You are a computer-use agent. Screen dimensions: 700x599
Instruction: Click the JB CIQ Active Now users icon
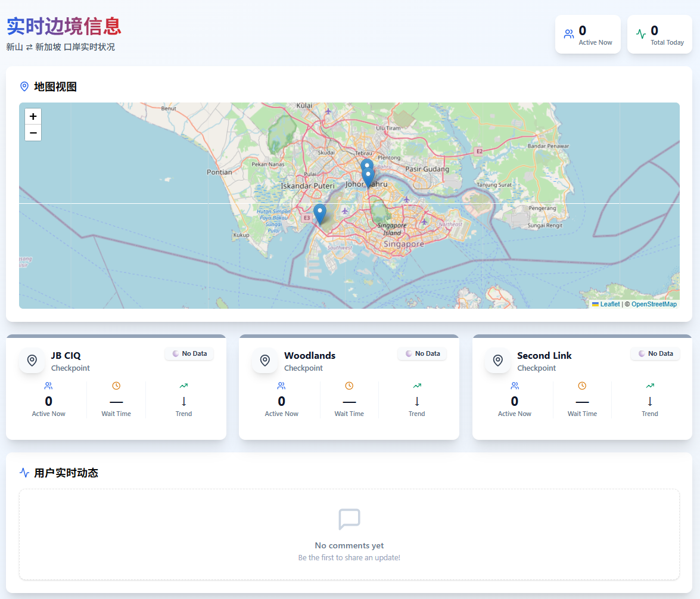[x=49, y=386]
